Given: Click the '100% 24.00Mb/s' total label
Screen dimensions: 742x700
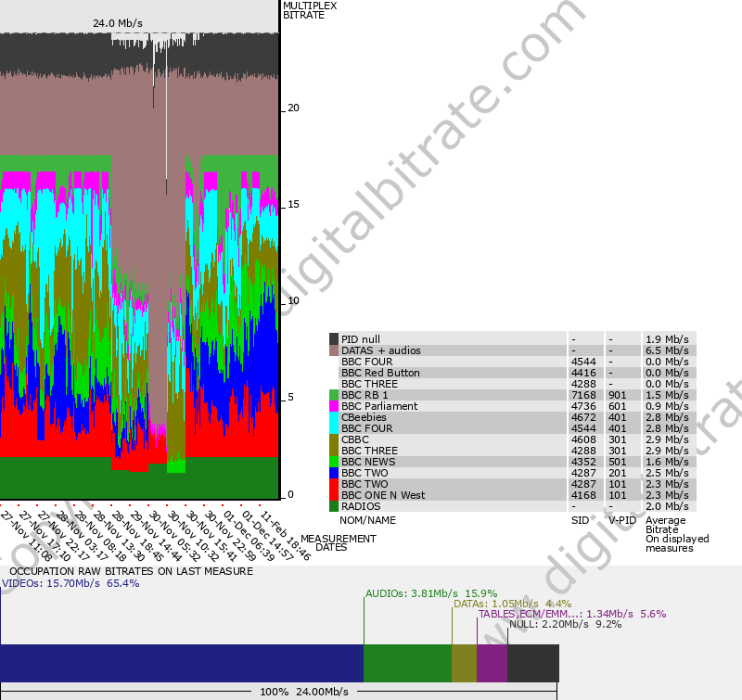Looking at the screenshot, I should coord(304,692).
